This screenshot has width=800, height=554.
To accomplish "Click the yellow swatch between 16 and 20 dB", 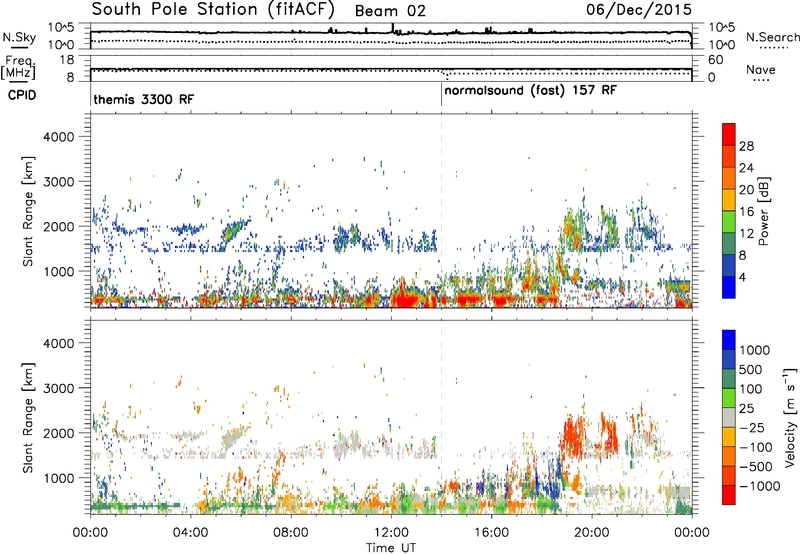I will [729, 200].
